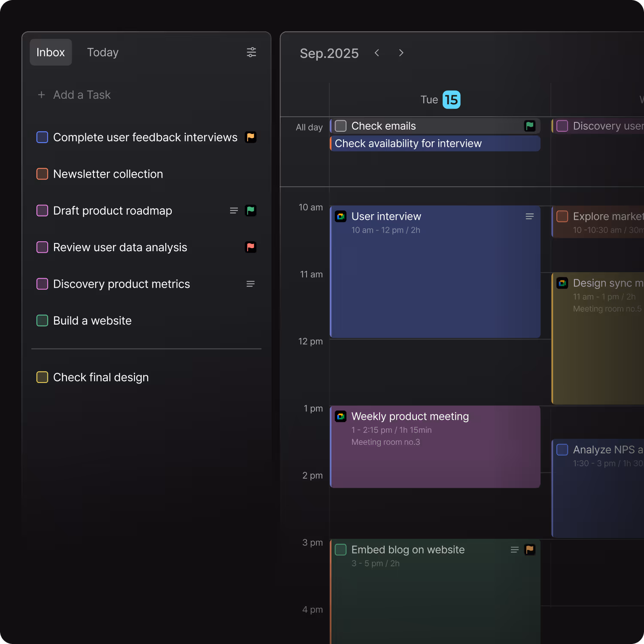Complete the Check final design task
Screen dimensions: 644x644
42,377
